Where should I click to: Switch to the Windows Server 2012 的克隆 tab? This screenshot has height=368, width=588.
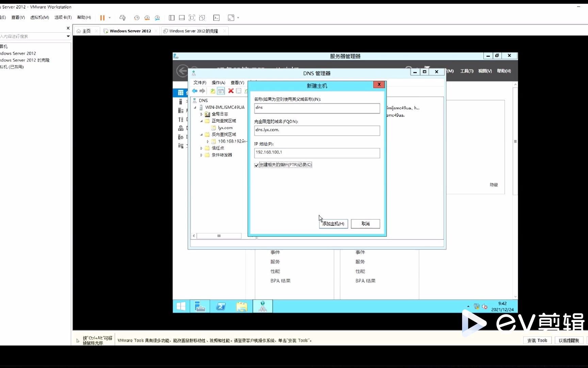pyautogui.click(x=194, y=31)
